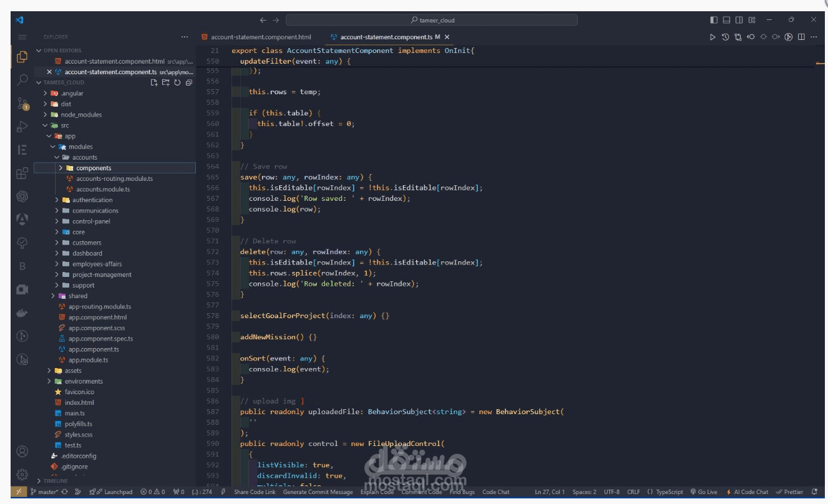Toggle the primary side bar layout button

click(x=714, y=20)
